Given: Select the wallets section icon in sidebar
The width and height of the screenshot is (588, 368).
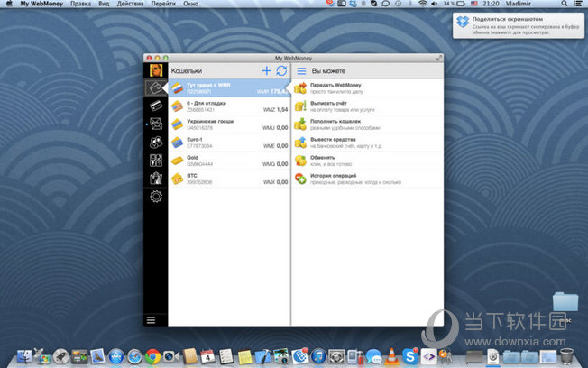Looking at the screenshot, I should click(x=155, y=88).
